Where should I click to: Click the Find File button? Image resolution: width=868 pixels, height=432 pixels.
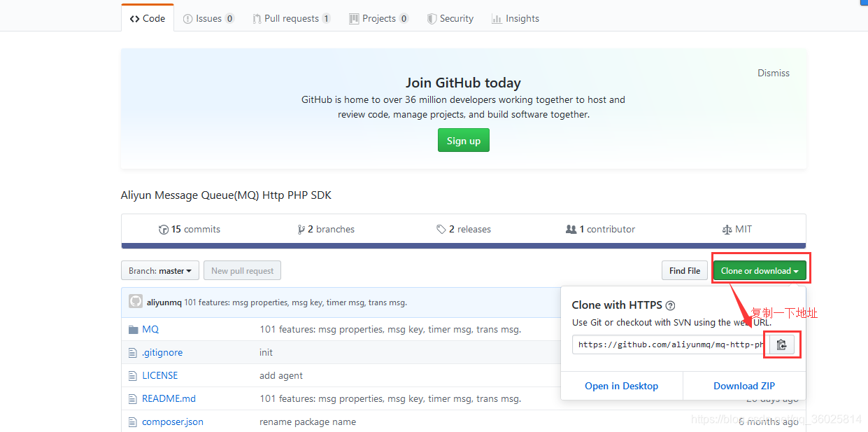pyautogui.click(x=685, y=270)
